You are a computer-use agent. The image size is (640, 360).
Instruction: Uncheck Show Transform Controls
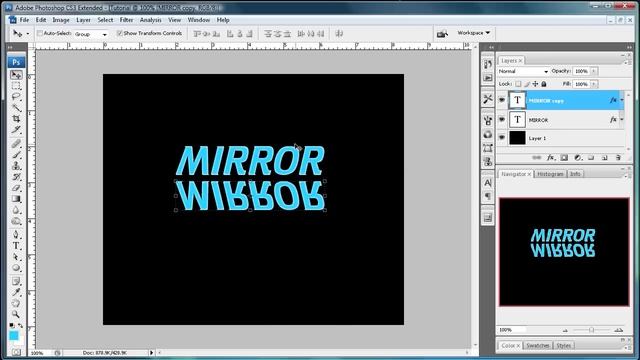120,33
